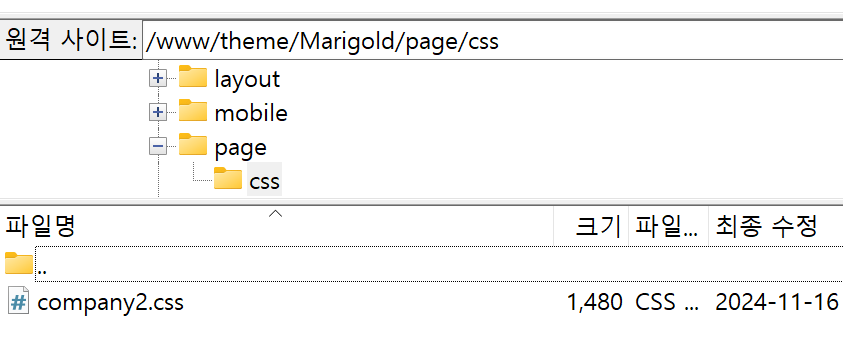Click the page folder icon
843x360 pixels.
pyautogui.click(x=192, y=145)
